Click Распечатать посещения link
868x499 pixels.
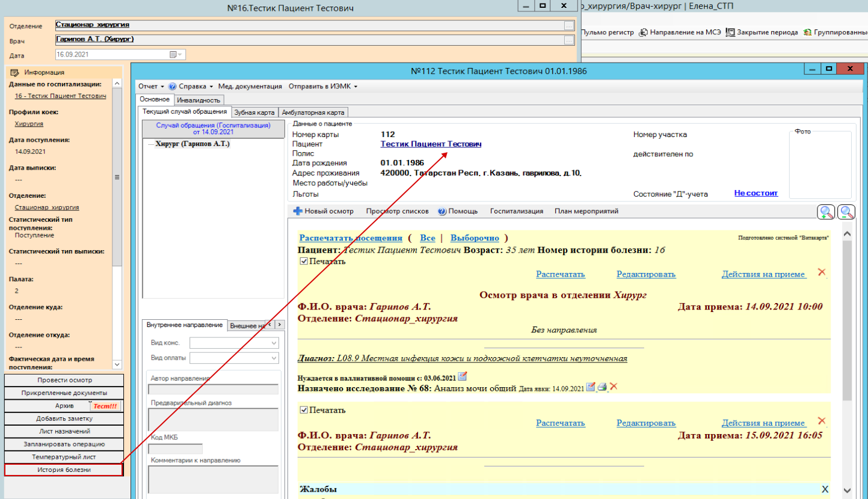[x=351, y=238]
